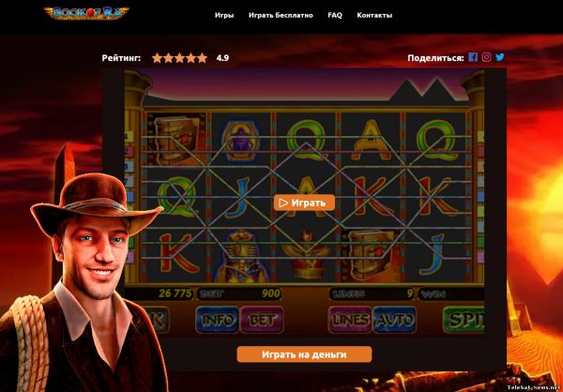
Task: Start the game with the Играть button
Action: coord(304,203)
